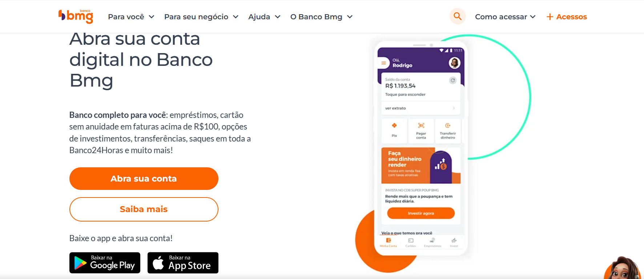Click the Saiba mais button
The width and height of the screenshot is (644, 279).
click(x=144, y=209)
